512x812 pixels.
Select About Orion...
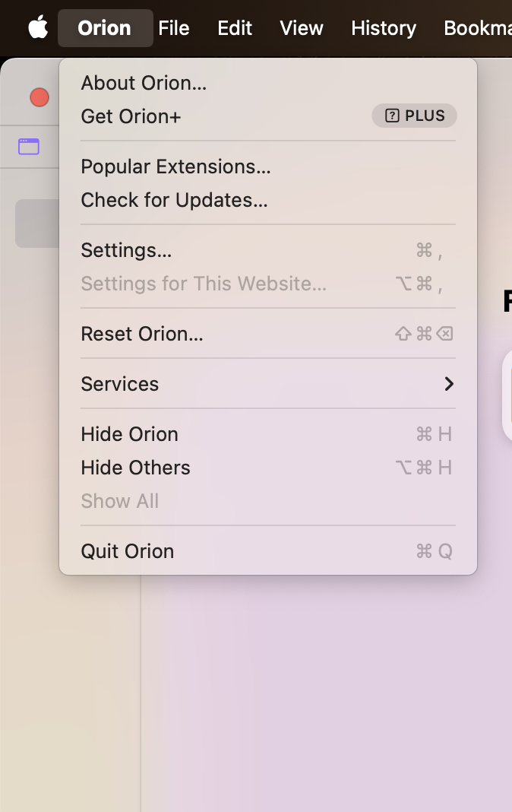pyautogui.click(x=144, y=83)
